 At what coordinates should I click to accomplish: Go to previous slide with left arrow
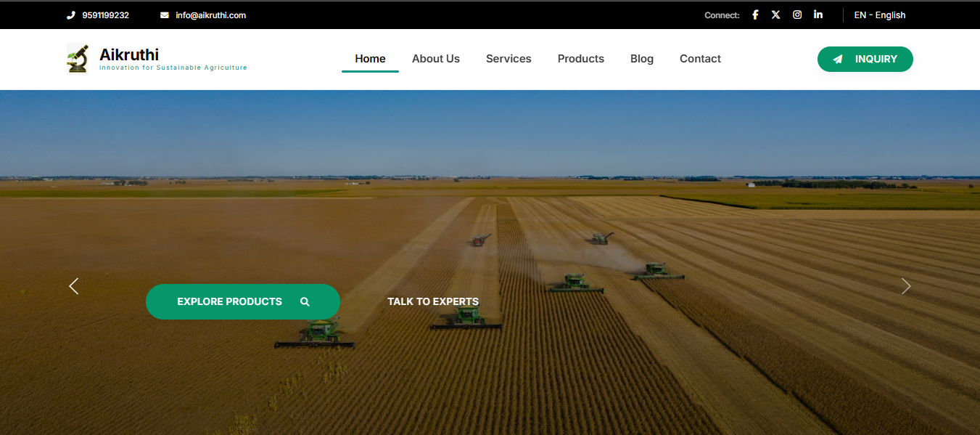[73, 286]
